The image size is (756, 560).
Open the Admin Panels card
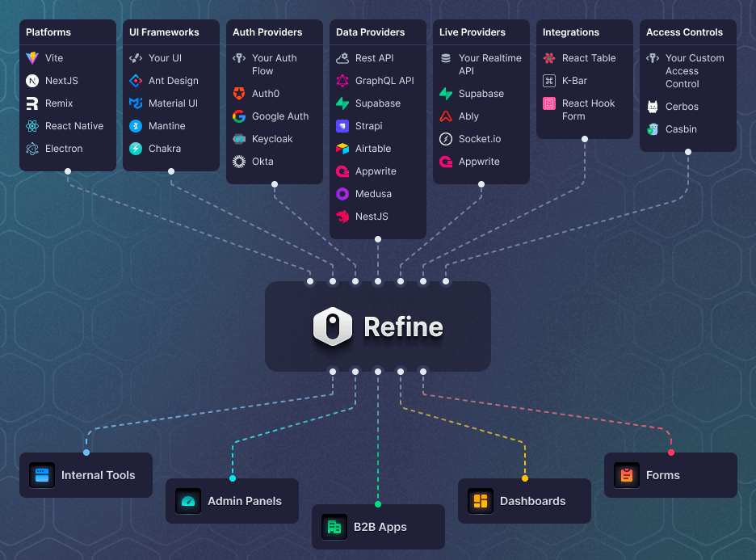point(232,501)
